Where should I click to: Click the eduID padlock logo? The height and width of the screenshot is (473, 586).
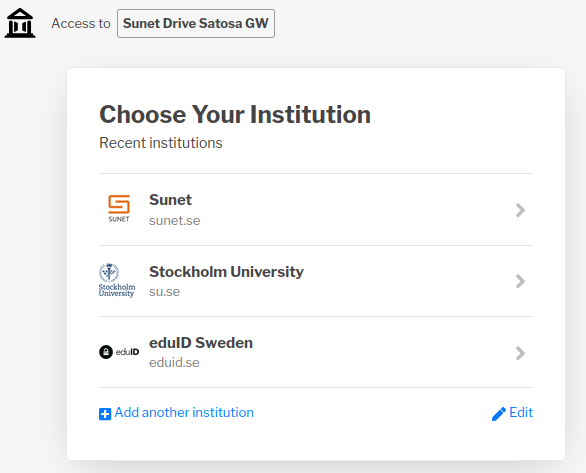point(119,352)
